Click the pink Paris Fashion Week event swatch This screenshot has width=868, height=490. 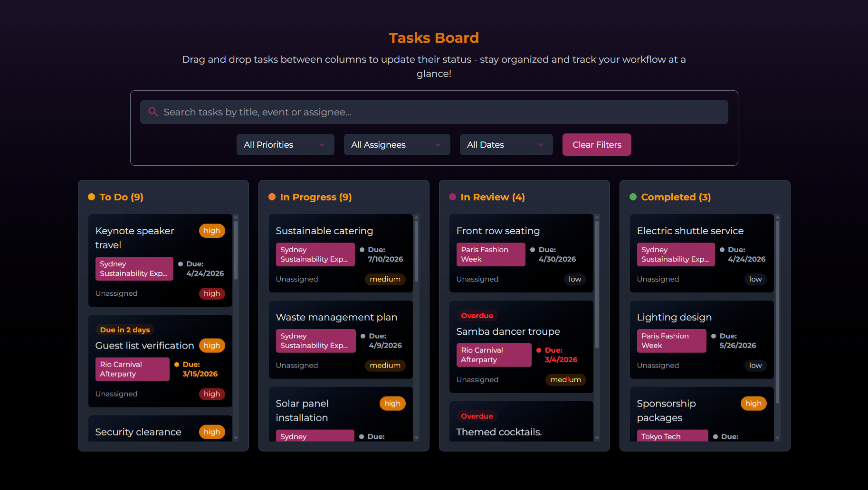click(x=491, y=254)
